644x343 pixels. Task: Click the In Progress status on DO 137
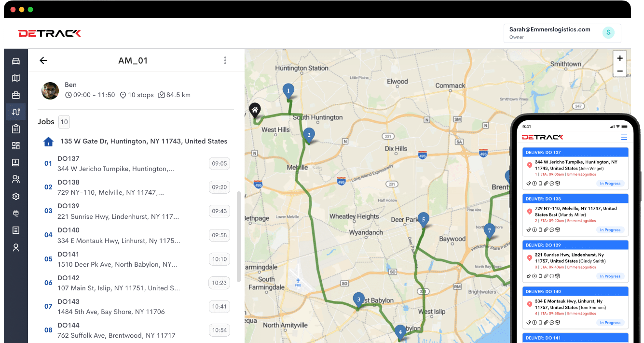pyautogui.click(x=610, y=184)
